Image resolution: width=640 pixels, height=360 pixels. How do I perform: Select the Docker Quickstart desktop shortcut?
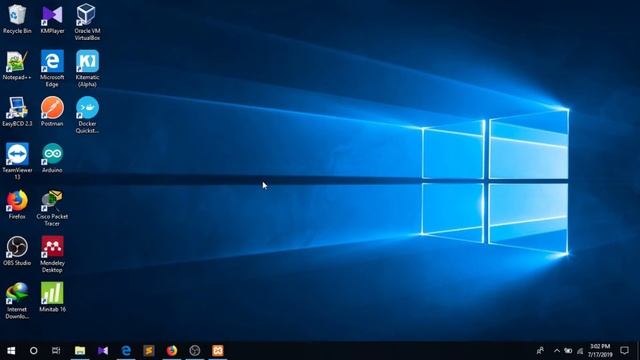87,115
